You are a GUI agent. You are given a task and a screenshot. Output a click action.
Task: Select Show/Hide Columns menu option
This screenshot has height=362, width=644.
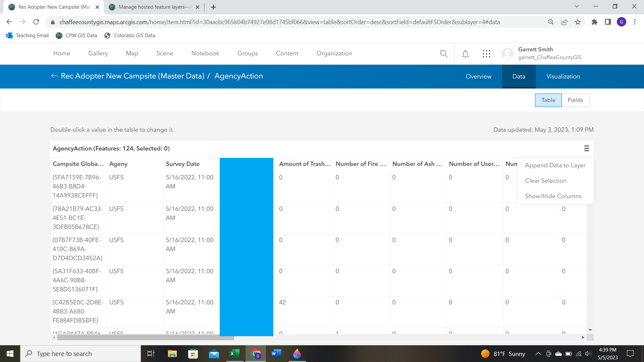point(553,196)
